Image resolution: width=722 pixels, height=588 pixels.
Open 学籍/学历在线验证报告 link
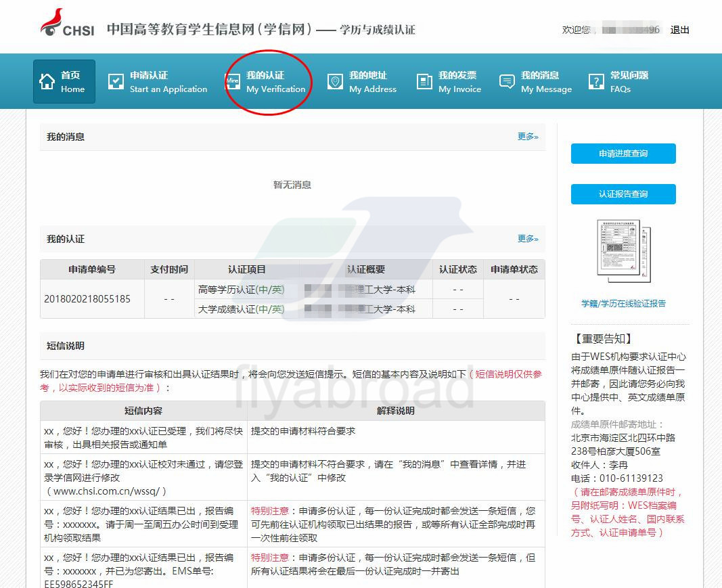pos(623,304)
